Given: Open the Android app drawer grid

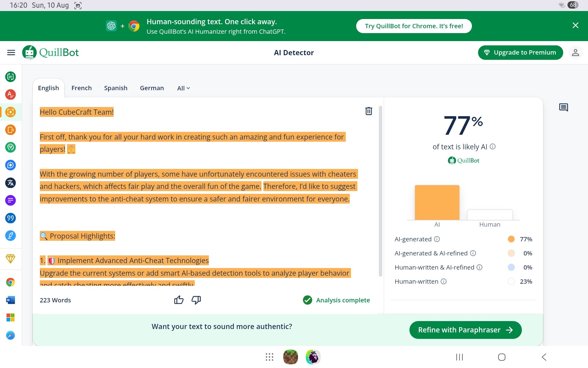Looking at the screenshot, I should point(269,357).
